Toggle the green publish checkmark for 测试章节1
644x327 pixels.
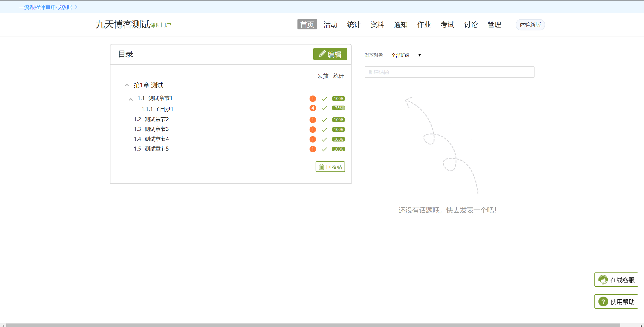point(324,99)
